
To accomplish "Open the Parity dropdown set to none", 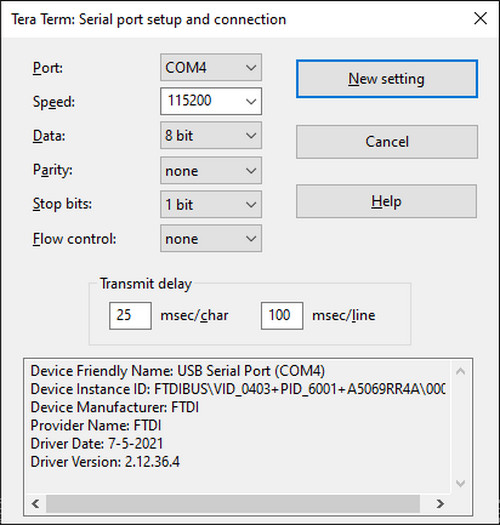I will pos(211,170).
